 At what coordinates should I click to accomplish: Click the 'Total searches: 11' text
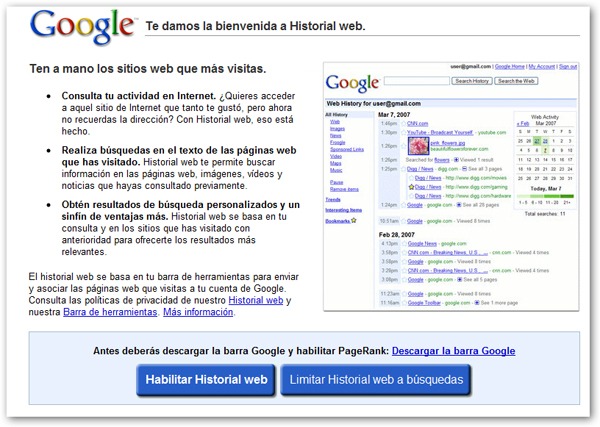coord(545,214)
